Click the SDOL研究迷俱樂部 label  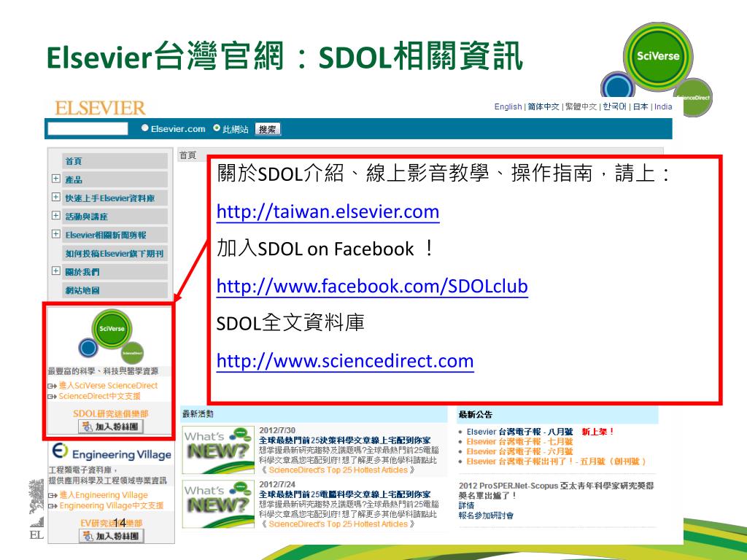(111, 414)
